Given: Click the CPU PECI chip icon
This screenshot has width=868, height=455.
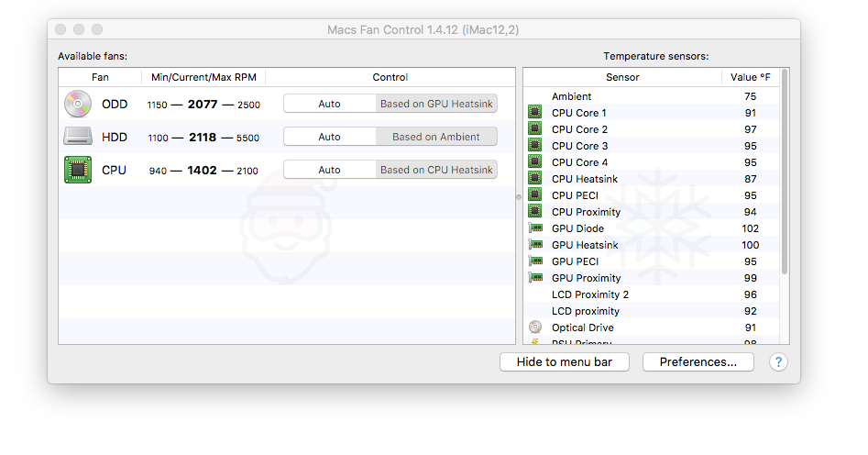Looking at the screenshot, I should coord(534,194).
